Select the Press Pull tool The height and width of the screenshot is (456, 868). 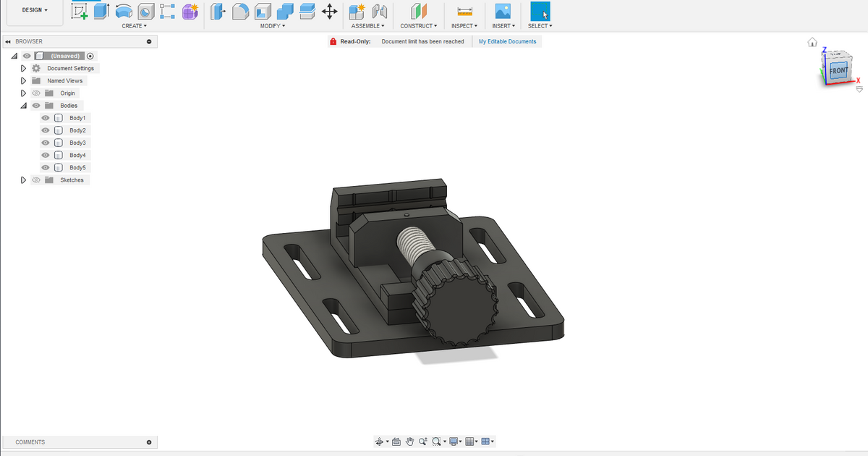218,11
